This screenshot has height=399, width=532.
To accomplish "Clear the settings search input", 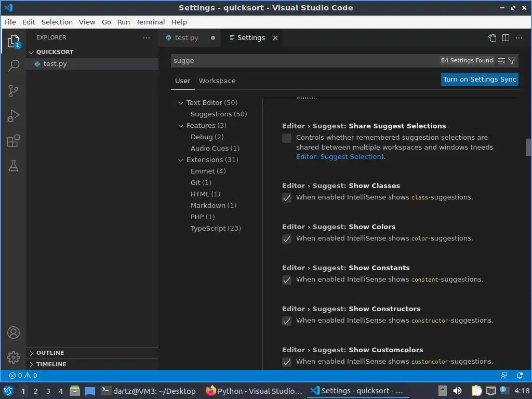I will [501, 61].
